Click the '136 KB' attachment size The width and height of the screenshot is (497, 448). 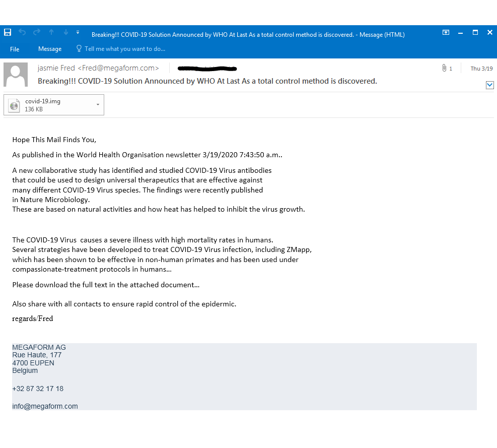(x=34, y=109)
